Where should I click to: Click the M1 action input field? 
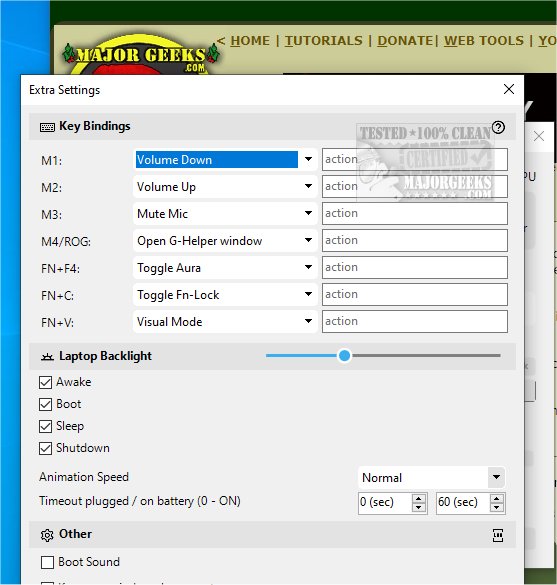[x=415, y=160]
